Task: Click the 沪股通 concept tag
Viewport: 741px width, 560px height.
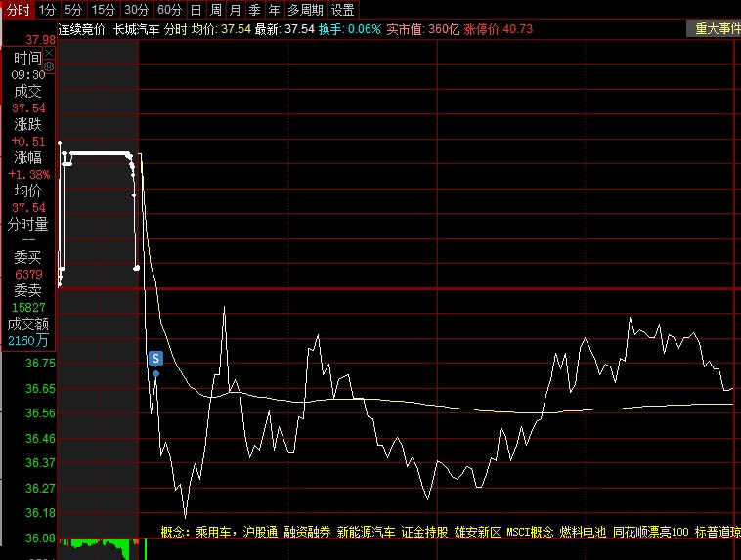Action: pyautogui.click(x=260, y=532)
